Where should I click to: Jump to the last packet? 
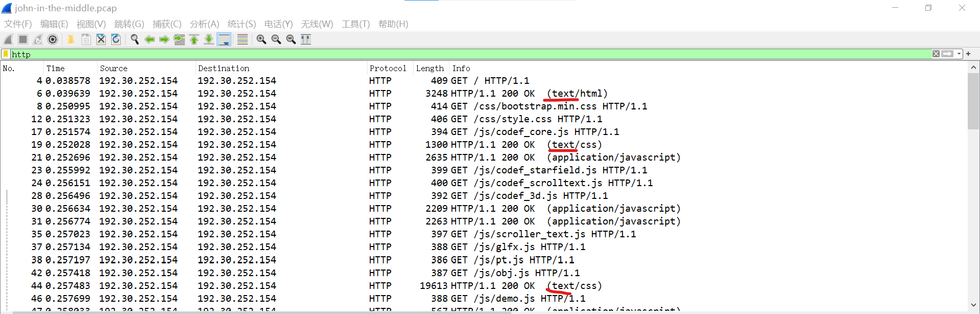point(209,39)
